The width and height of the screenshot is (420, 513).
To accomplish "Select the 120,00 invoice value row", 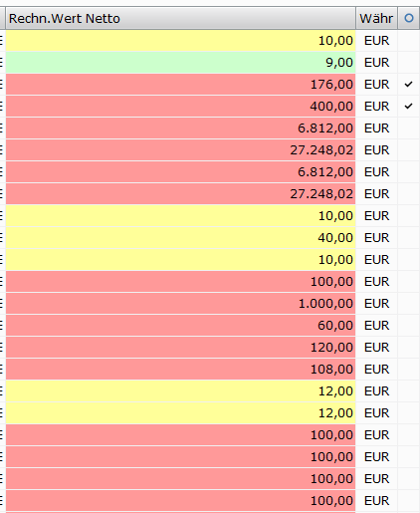I will pos(181,348).
